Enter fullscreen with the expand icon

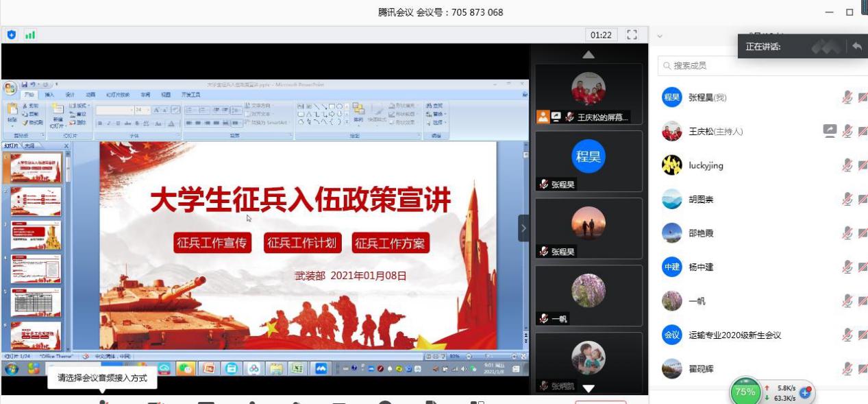click(x=632, y=34)
